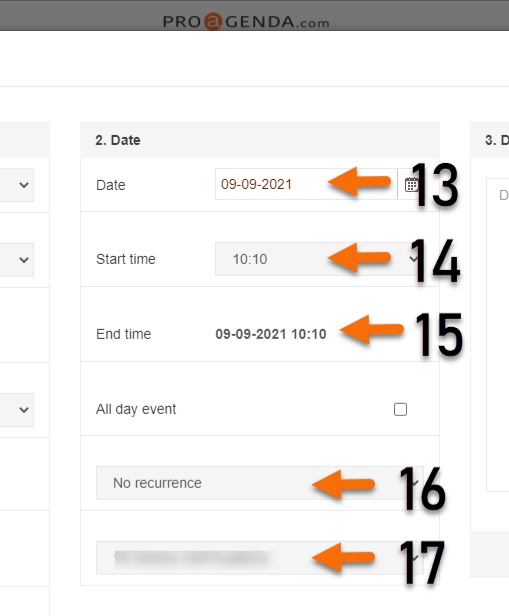Expand left-panel dropdown chevron beside Start time row
The image size is (509, 616).
(24, 260)
